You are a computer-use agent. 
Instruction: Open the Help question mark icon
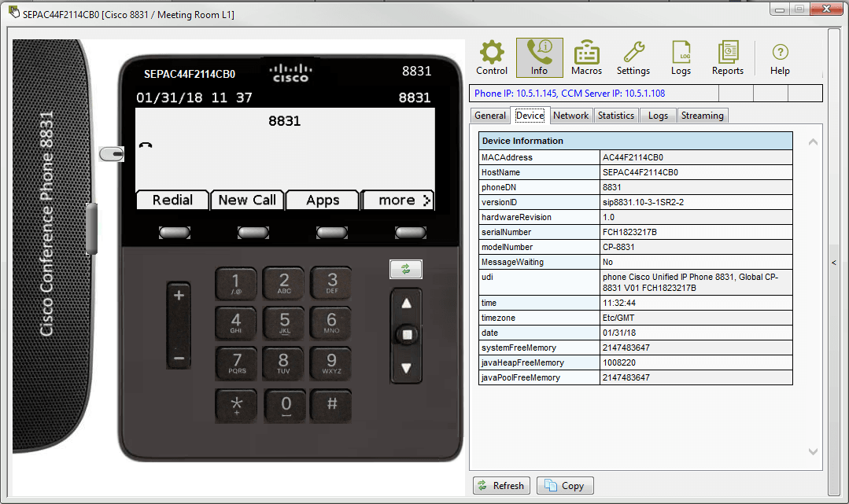click(780, 57)
